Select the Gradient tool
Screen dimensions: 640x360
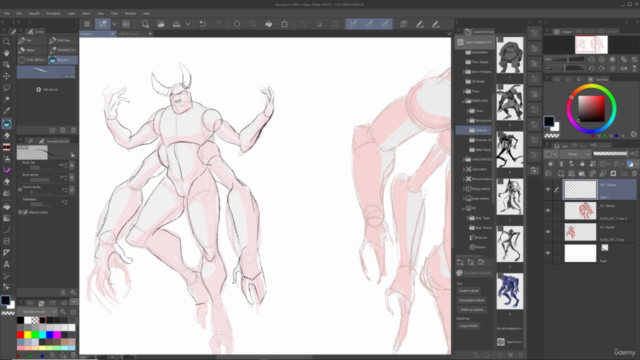[7, 218]
